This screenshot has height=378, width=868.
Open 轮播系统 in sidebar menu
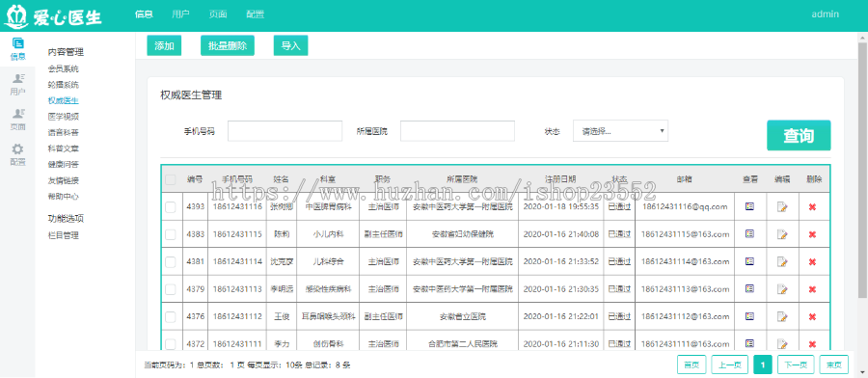[63, 85]
